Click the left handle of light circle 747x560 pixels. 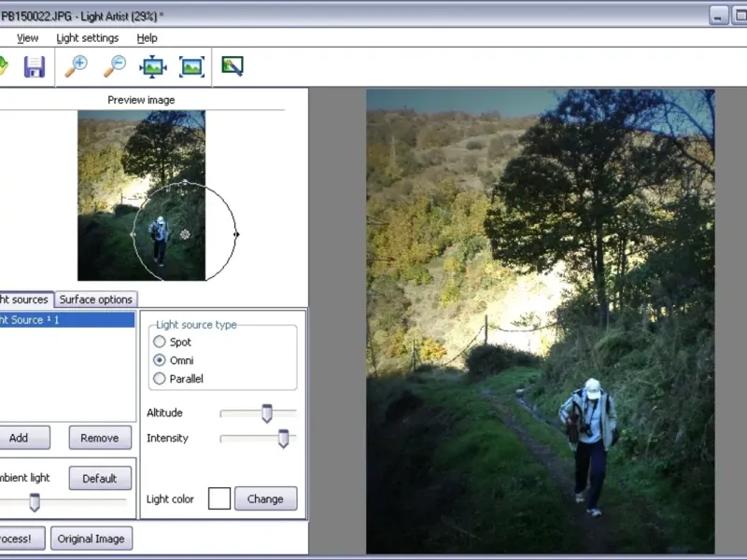click(133, 234)
